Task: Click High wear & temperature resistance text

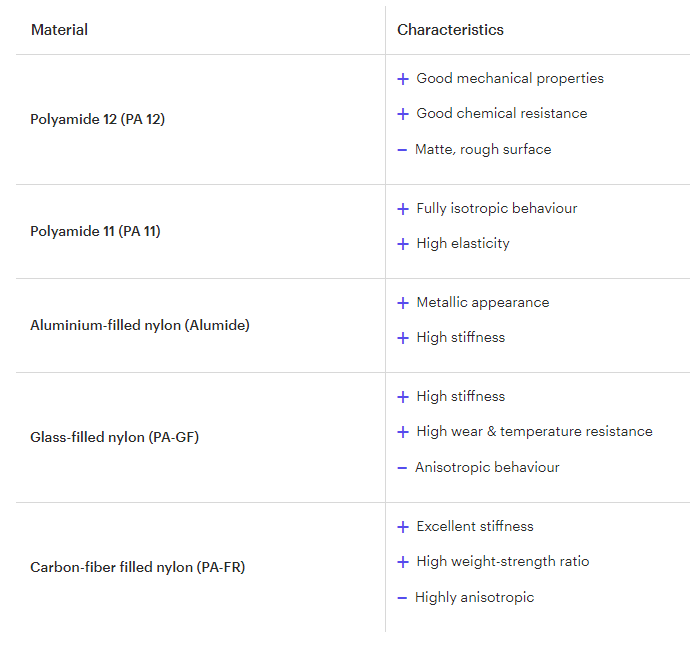Action: coord(534,432)
